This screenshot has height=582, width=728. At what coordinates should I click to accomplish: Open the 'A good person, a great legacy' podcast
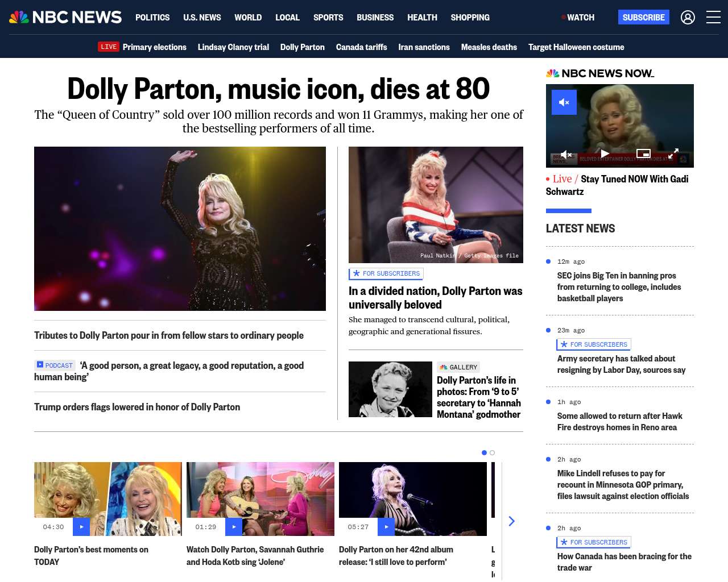pos(169,371)
